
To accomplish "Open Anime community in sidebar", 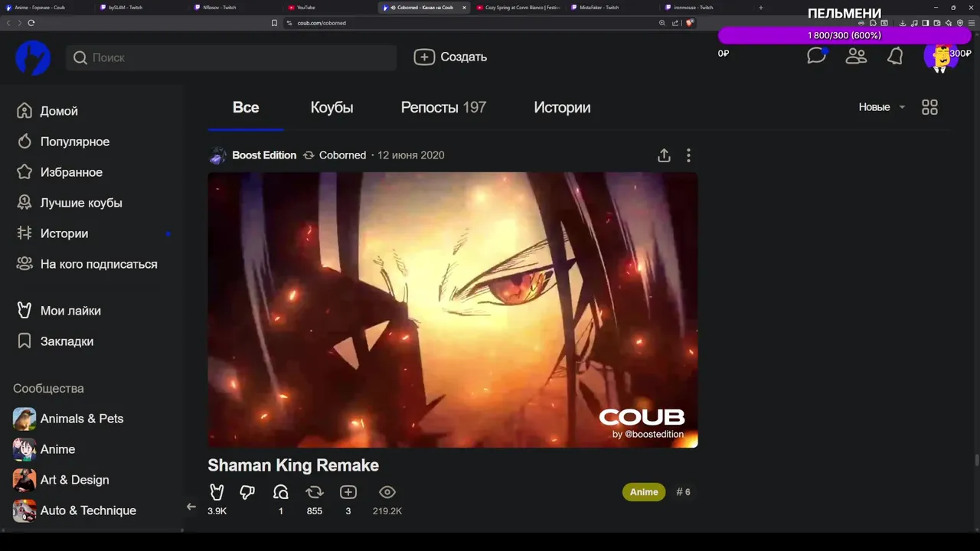I will point(44,449).
